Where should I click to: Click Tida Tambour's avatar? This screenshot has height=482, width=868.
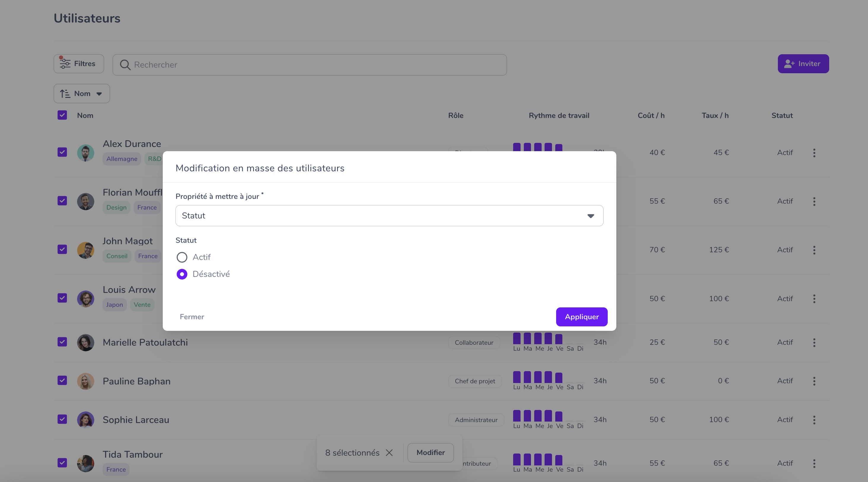click(86, 464)
